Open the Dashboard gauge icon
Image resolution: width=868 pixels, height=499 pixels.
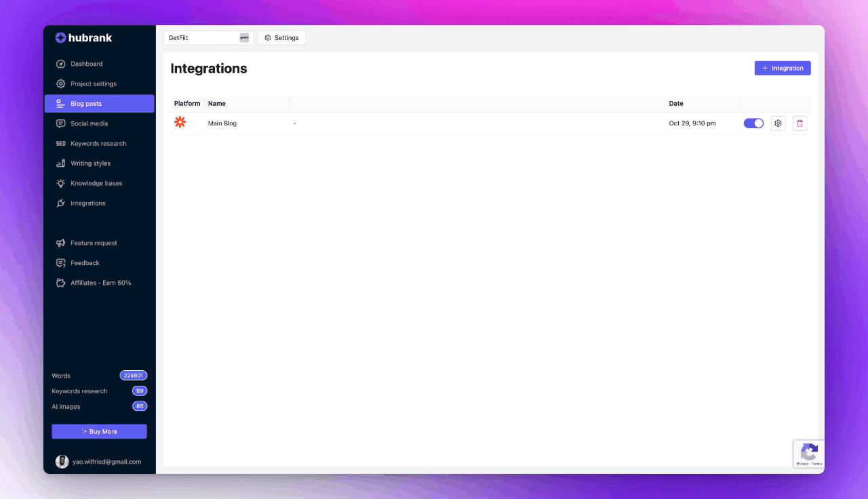pos(60,64)
